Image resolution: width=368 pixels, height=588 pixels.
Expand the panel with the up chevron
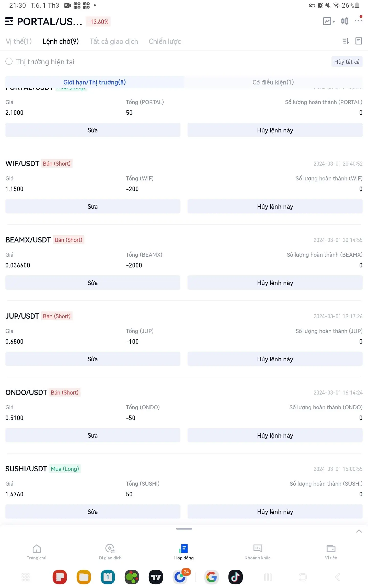[359, 531]
